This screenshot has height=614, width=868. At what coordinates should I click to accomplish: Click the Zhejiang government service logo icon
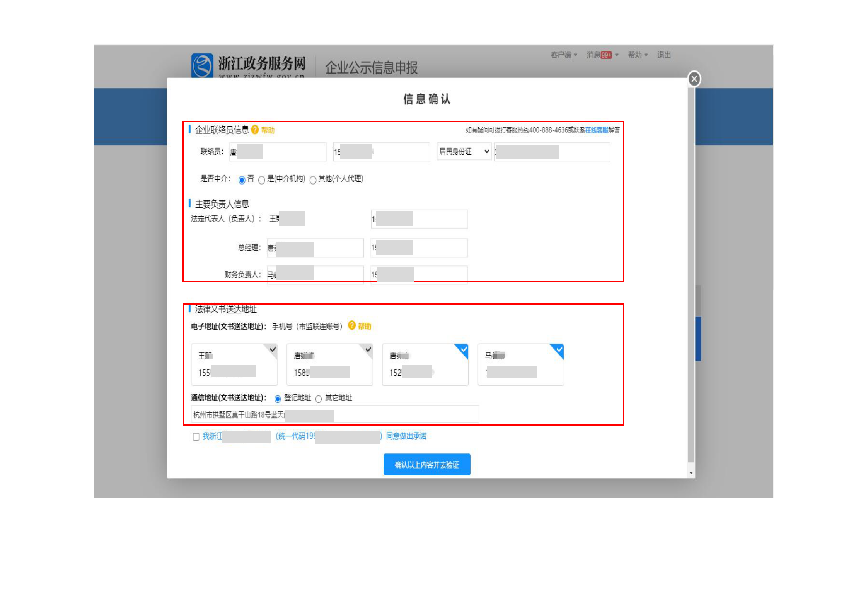[202, 65]
